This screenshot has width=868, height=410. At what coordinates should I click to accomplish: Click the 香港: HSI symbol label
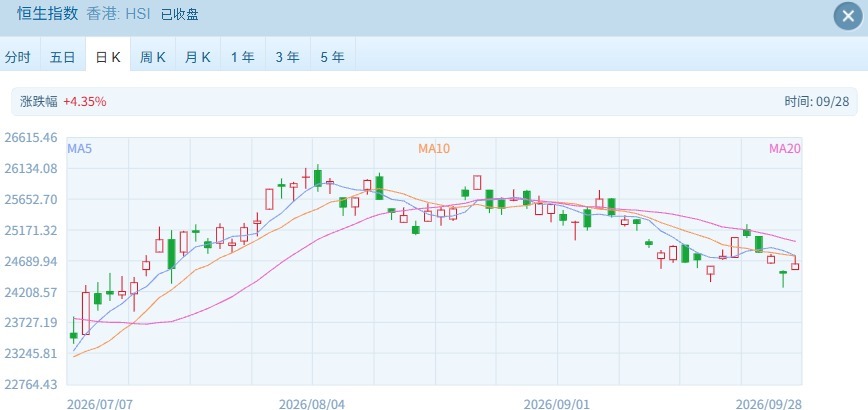tap(118, 14)
